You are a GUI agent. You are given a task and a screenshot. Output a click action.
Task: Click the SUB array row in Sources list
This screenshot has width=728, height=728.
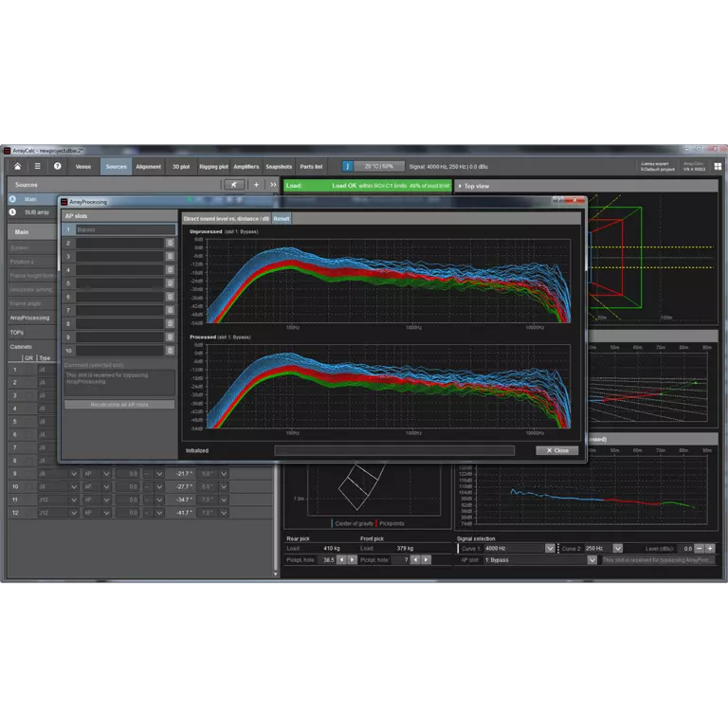pyautogui.click(x=32, y=212)
